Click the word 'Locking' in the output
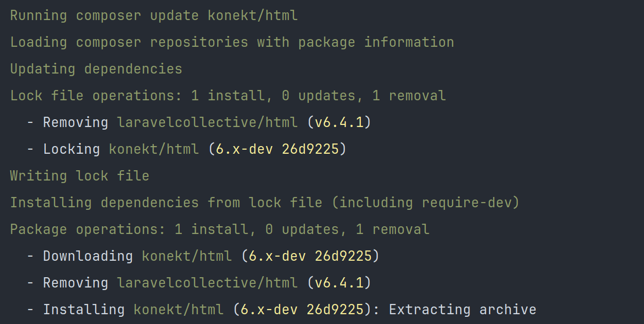The width and height of the screenshot is (644, 324). coord(71,149)
